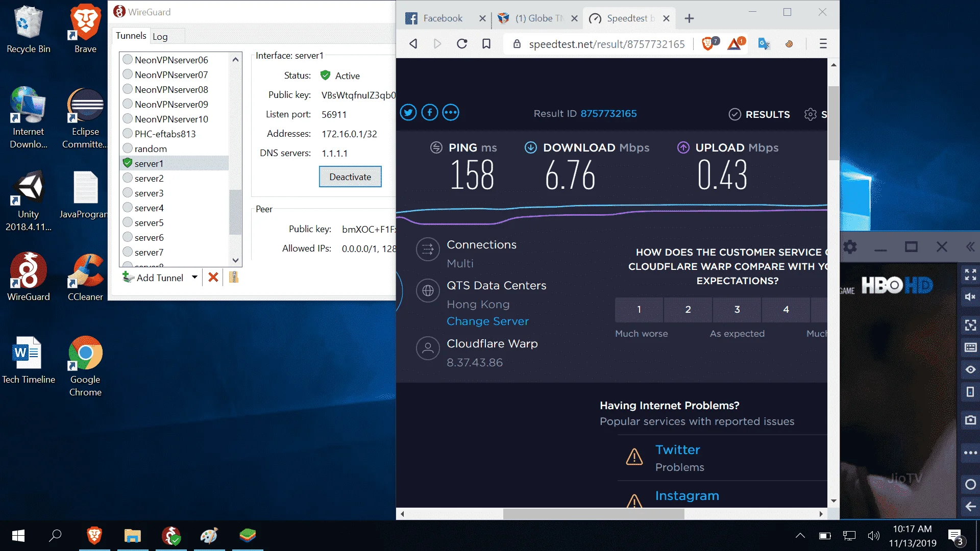Image resolution: width=980 pixels, height=551 pixels.
Task: Select the server2 tunnel
Action: (x=175, y=178)
